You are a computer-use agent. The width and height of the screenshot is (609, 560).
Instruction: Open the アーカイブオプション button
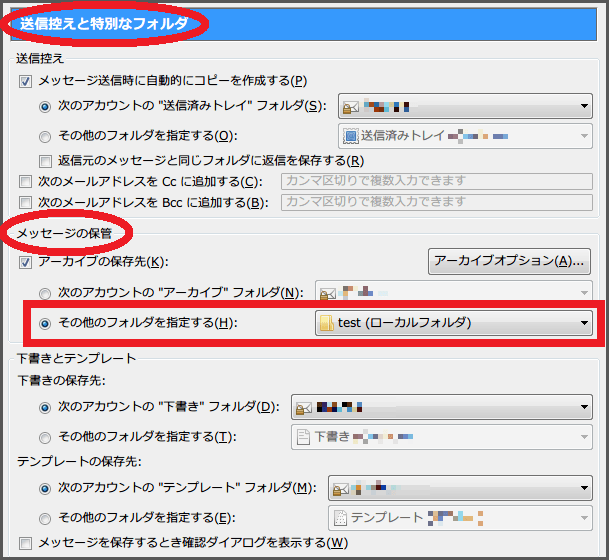(x=508, y=262)
